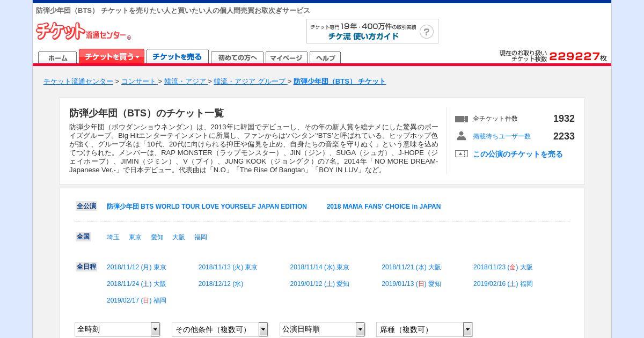Screen dimensions: 644x338
Task: Open the question mark help icon
Action: pos(427,32)
